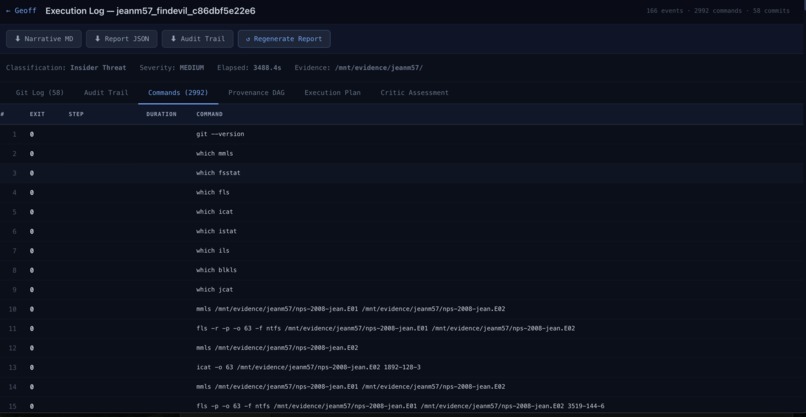This screenshot has height=417, width=806.
Task: Select the 'which ils' command
Action: [403, 251]
